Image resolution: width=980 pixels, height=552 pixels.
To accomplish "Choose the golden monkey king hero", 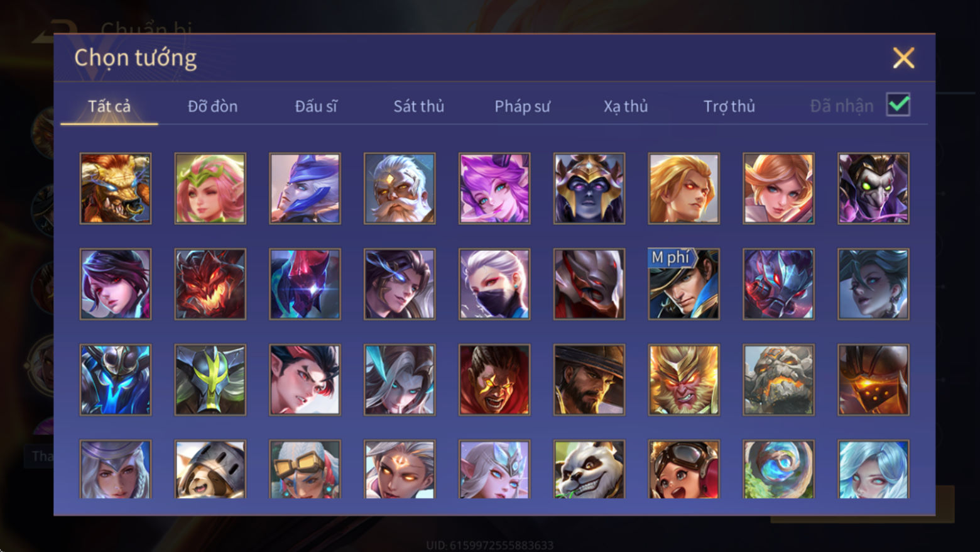I will (683, 379).
